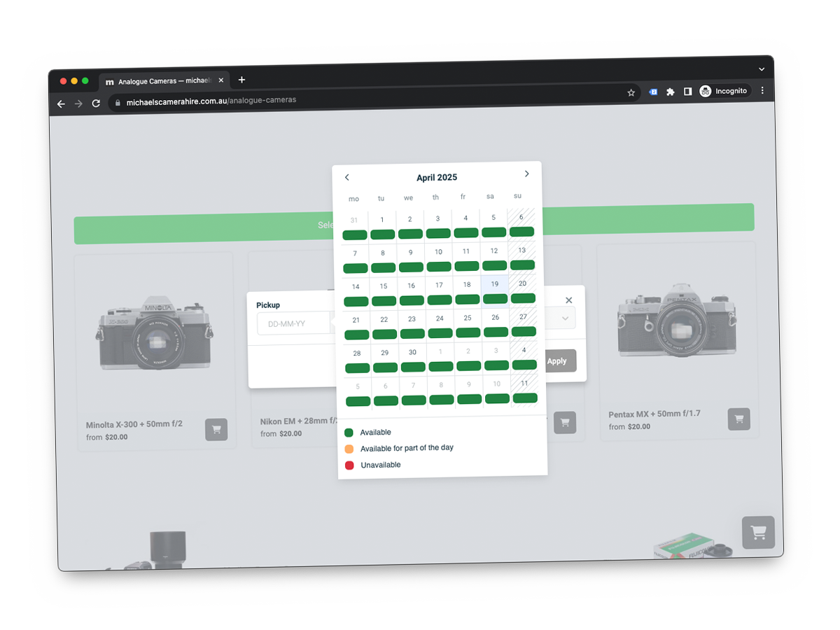The image size is (840, 630).
Task: Click the forward navigation arrow
Action: pos(78,104)
